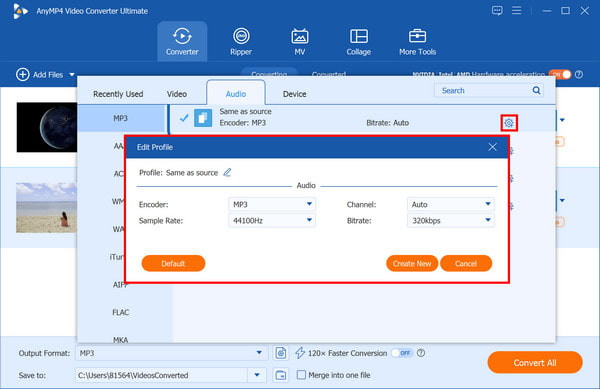
Task: Open custom profile gear for Same as source
Action: (509, 123)
